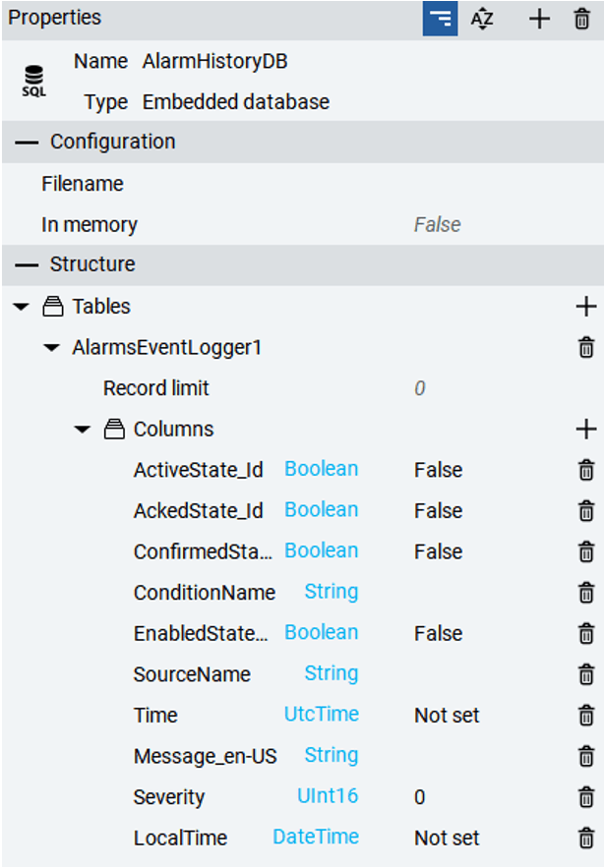The width and height of the screenshot is (604, 868).
Task: Select the LocalTime column name
Action: 181,839
